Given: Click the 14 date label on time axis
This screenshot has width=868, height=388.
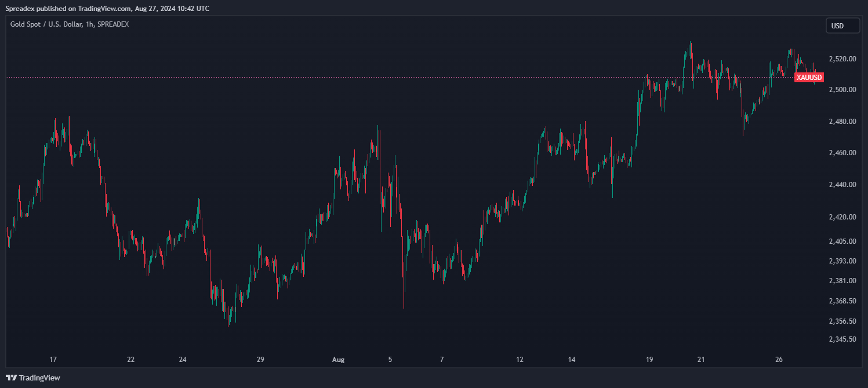Looking at the screenshot, I should (572, 360).
